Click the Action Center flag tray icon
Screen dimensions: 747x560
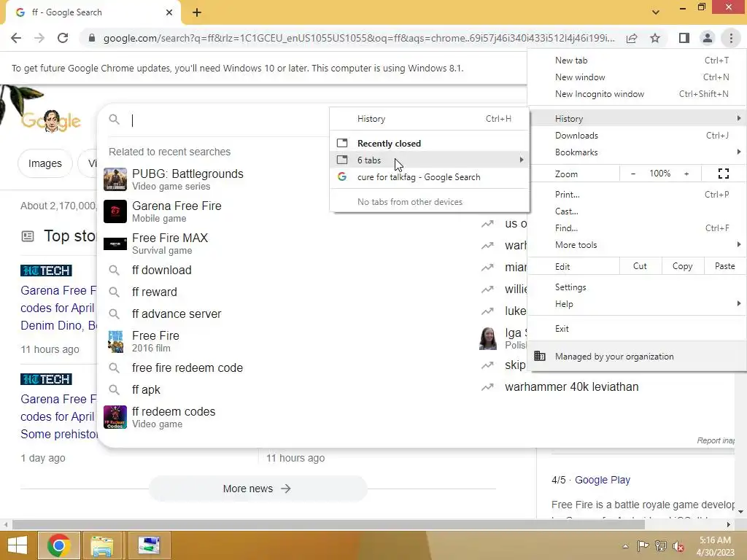(643, 545)
